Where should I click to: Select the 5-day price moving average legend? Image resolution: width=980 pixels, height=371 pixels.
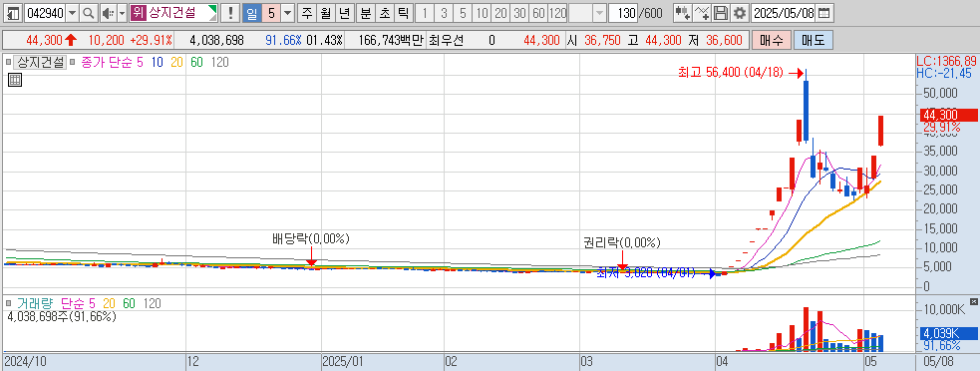(140, 62)
